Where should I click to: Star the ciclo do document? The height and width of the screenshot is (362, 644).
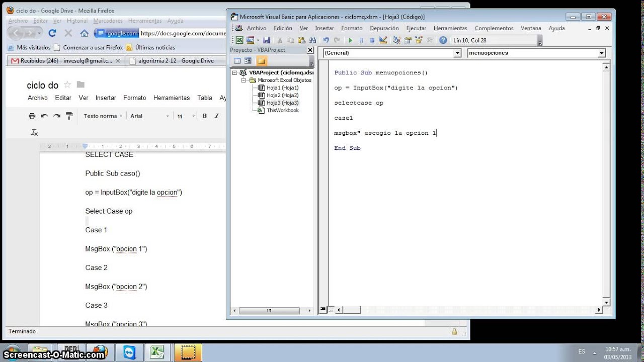[x=67, y=84]
